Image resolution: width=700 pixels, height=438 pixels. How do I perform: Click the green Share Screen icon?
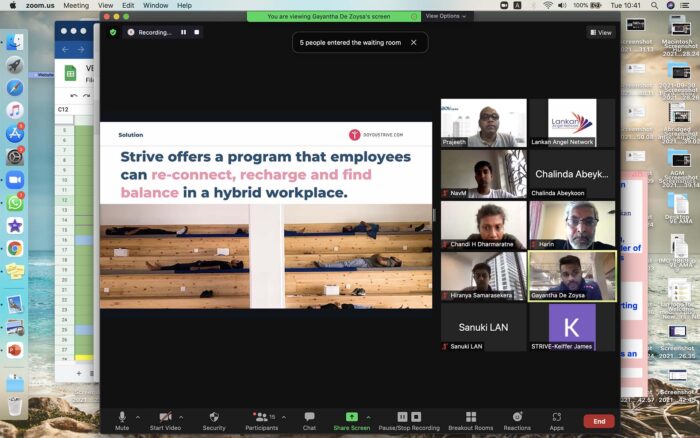[351, 416]
